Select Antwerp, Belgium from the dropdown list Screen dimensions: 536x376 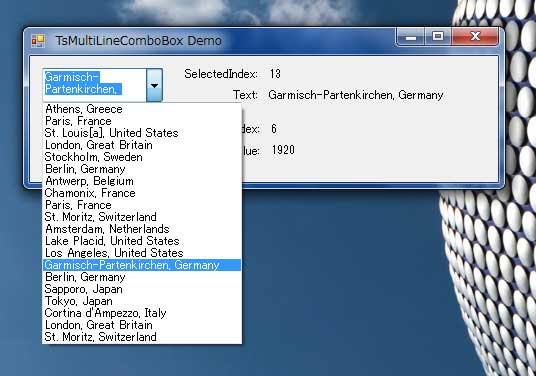pyautogui.click(x=142, y=181)
